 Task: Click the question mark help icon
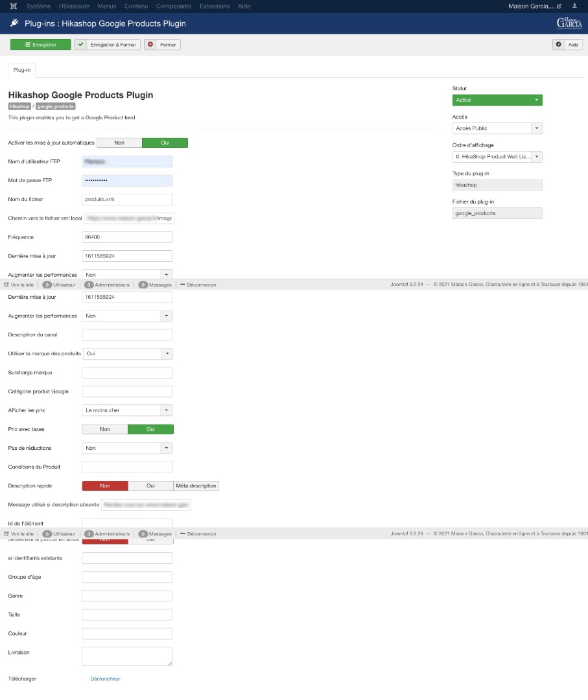559,45
